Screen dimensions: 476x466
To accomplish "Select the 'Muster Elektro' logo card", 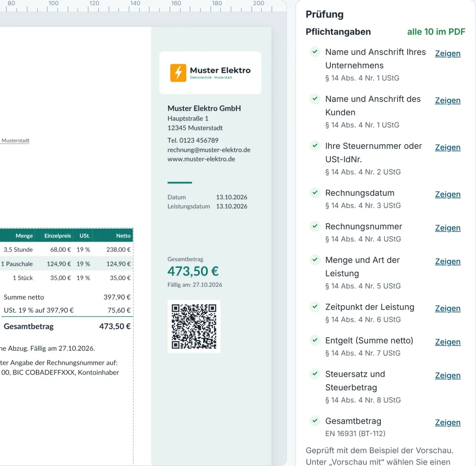I will click(210, 73).
